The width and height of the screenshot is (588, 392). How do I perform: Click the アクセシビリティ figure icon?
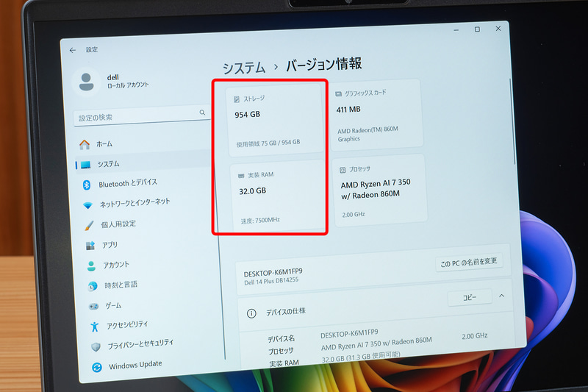pyautogui.click(x=95, y=327)
